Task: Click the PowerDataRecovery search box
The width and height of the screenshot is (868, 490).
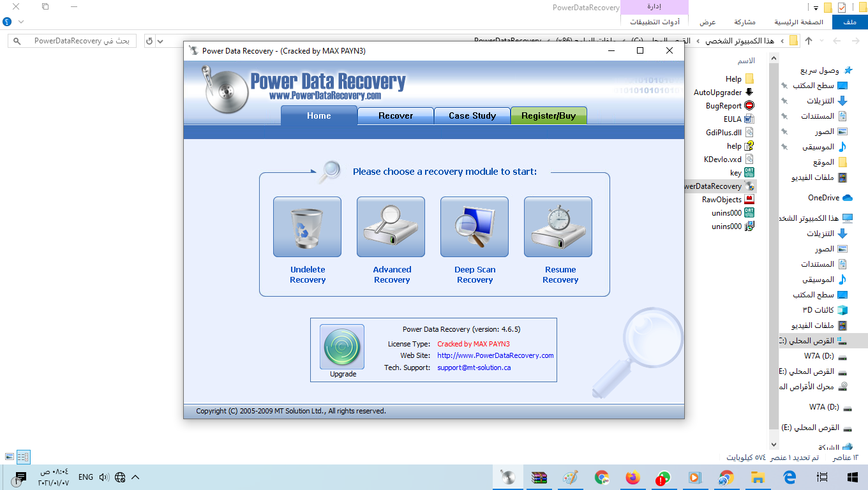Action: pos(73,41)
